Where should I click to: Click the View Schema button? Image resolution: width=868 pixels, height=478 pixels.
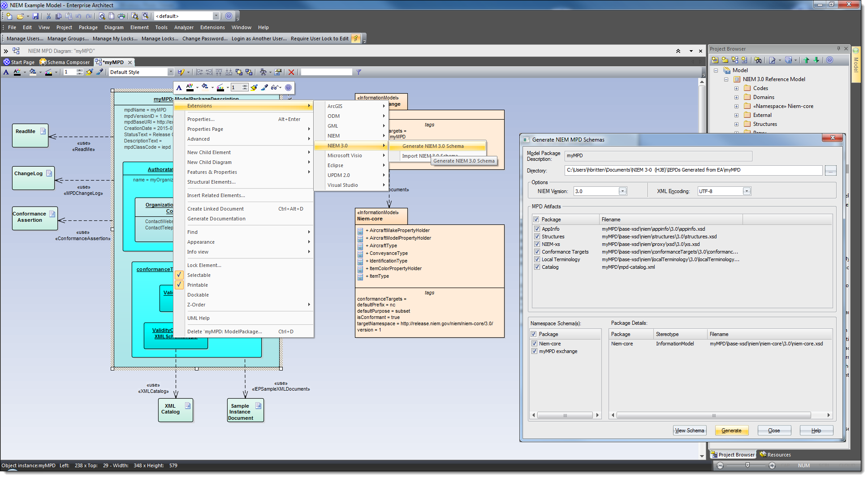coord(690,431)
